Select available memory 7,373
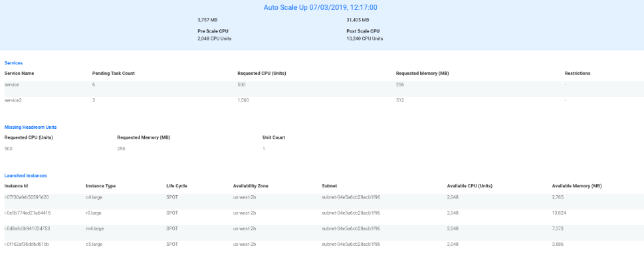644x261 pixels. tap(558, 228)
